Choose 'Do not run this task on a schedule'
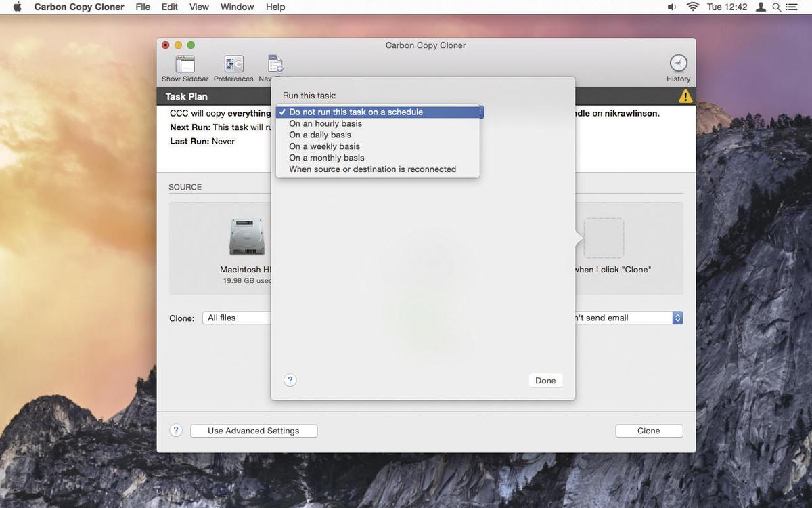 (x=378, y=112)
